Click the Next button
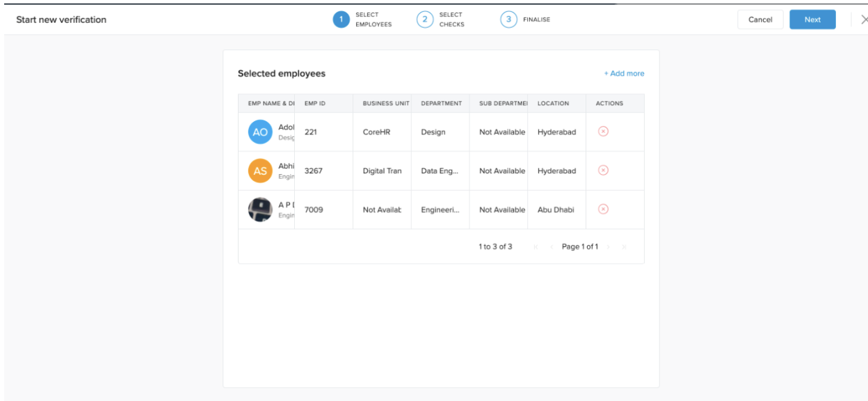This screenshot has width=868, height=401. point(812,19)
